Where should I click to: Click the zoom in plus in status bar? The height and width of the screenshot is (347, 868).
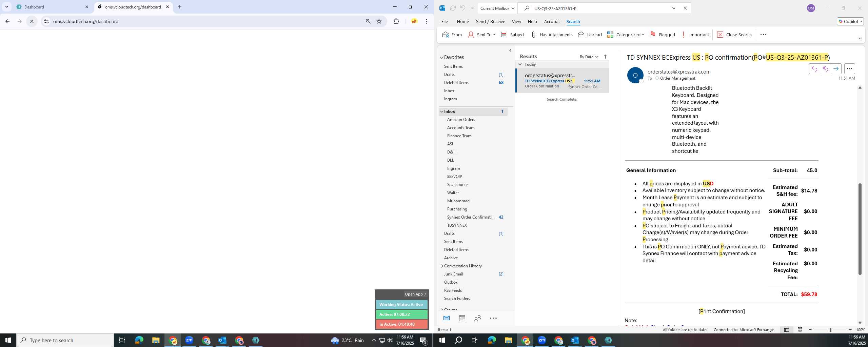pyautogui.click(x=850, y=330)
